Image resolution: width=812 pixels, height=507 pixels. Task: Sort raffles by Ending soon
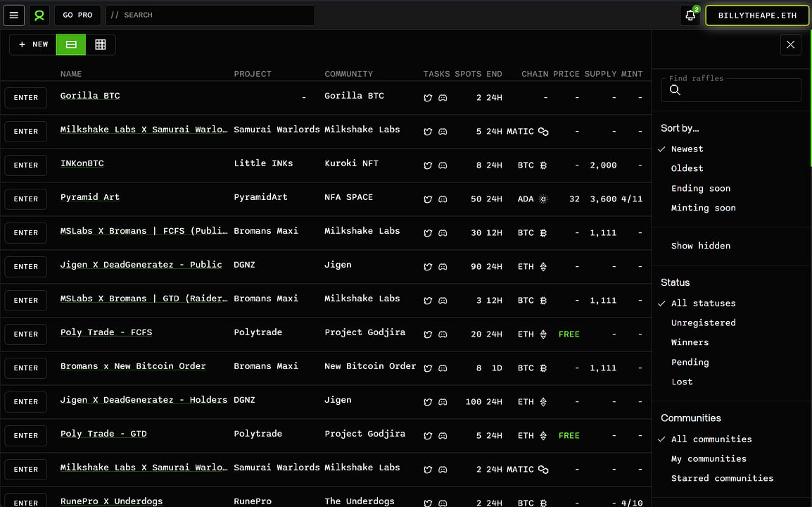point(700,188)
